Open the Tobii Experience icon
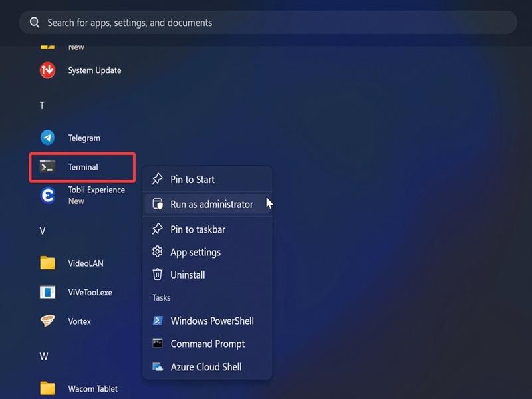 pos(47,196)
